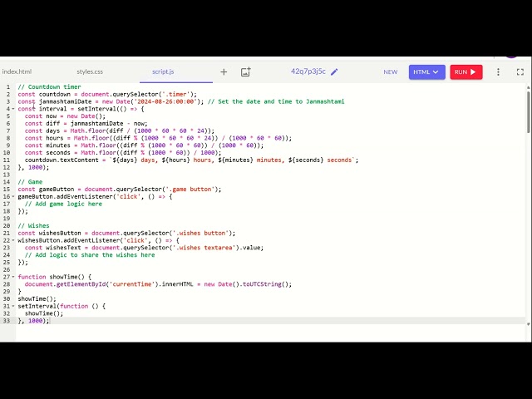
Task: Collapse code fold arrow at line 27
Action: coord(13,277)
